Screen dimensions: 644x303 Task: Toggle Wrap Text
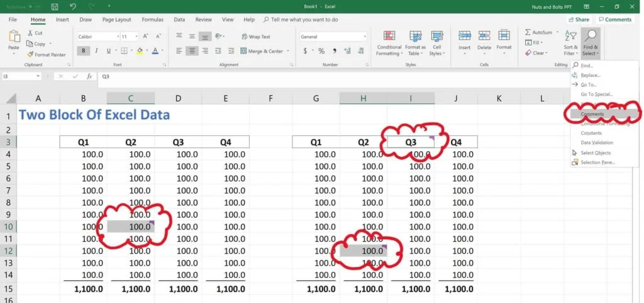coord(256,37)
